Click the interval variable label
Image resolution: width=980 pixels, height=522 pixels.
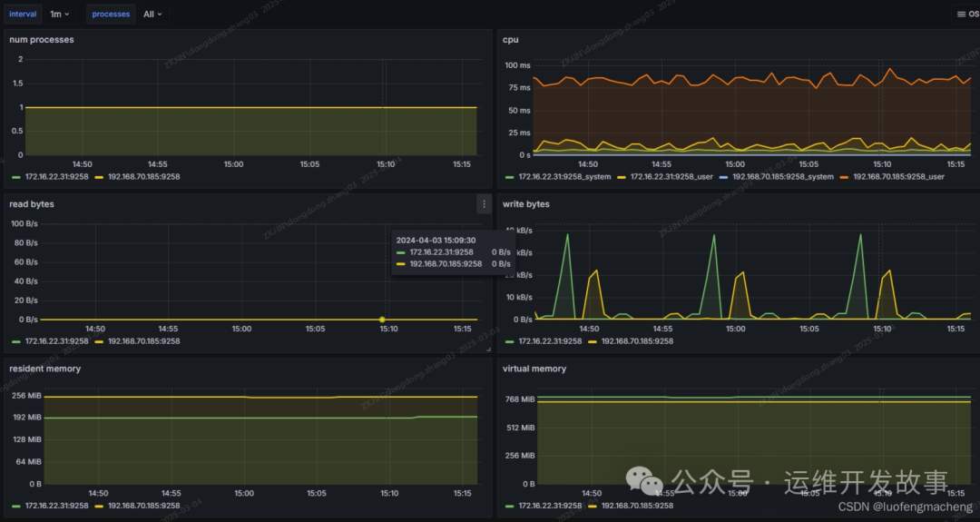23,14
